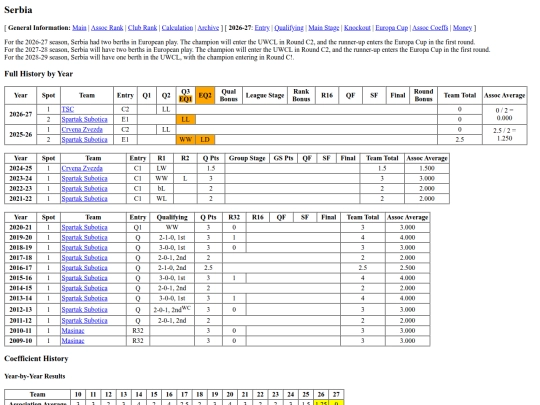Click the '27' column header in coefficient table
Image resolution: width=540 pixels, height=405 pixels.
coord(336,394)
